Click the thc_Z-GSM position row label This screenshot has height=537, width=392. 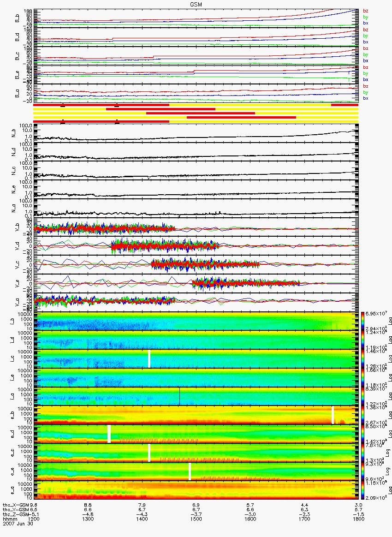point(16,514)
